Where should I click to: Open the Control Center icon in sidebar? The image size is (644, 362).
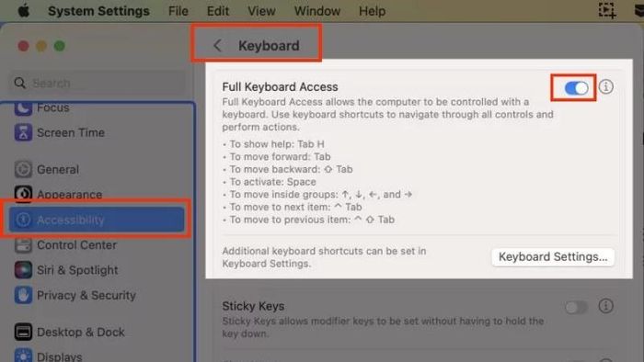(23, 244)
